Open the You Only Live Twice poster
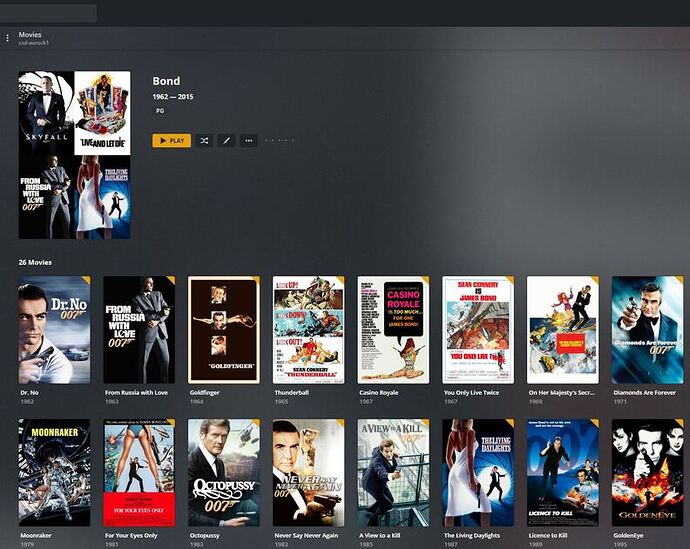The height and width of the screenshot is (549, 690). [478, 330]
